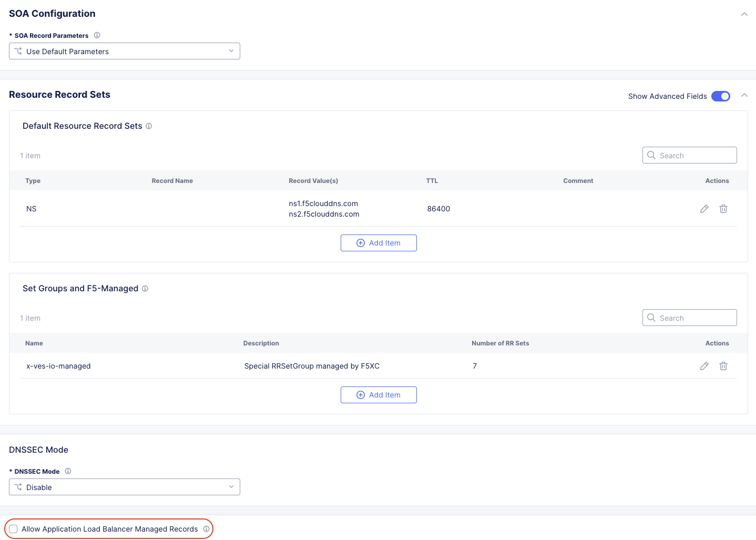This screenshot has width=756, height=540.
Task: Open the DNSSEC Mode dropdown
Action: [x=125, y=487]
